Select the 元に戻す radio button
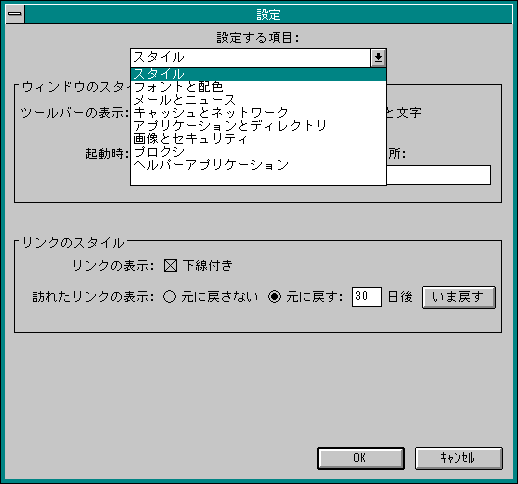 tap(274, 296)
